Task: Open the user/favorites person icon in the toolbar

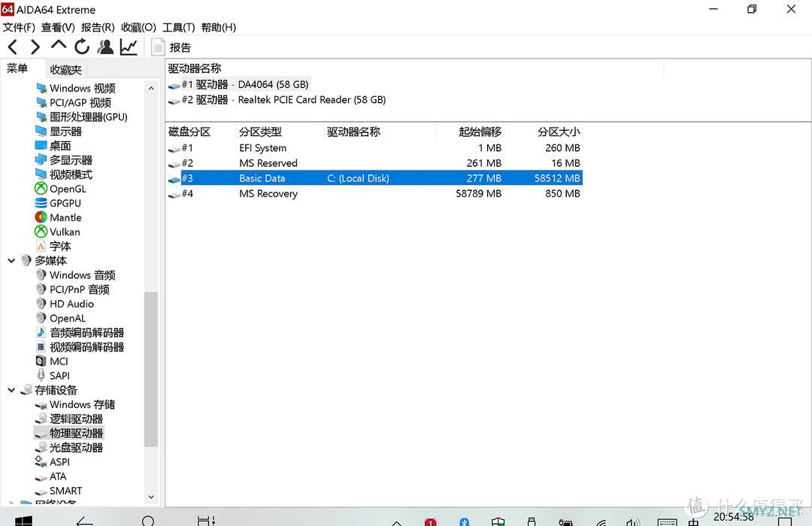Action: point(106,47)
